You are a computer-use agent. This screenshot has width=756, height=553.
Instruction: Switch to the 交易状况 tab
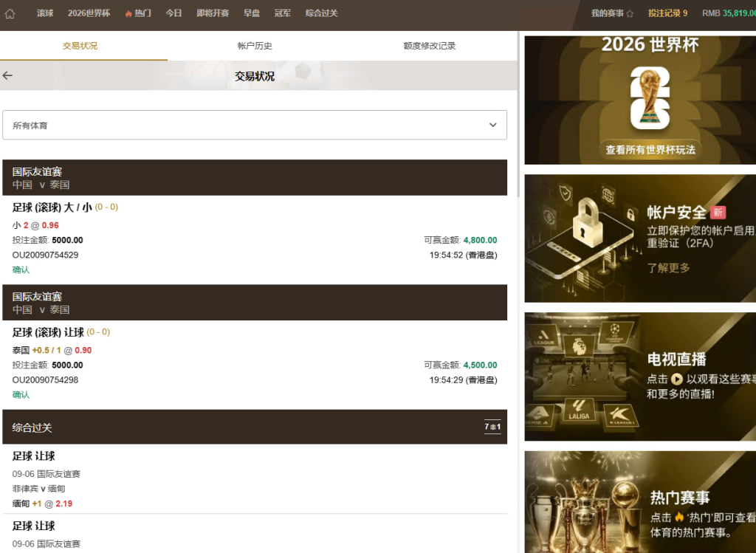pyautogui.click(x=80, y=46)
